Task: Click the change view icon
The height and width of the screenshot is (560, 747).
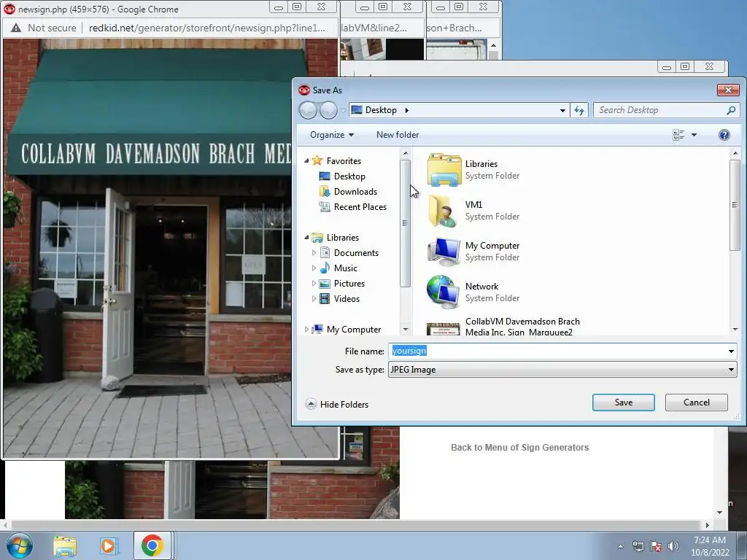Action: (x=678, y=135)
